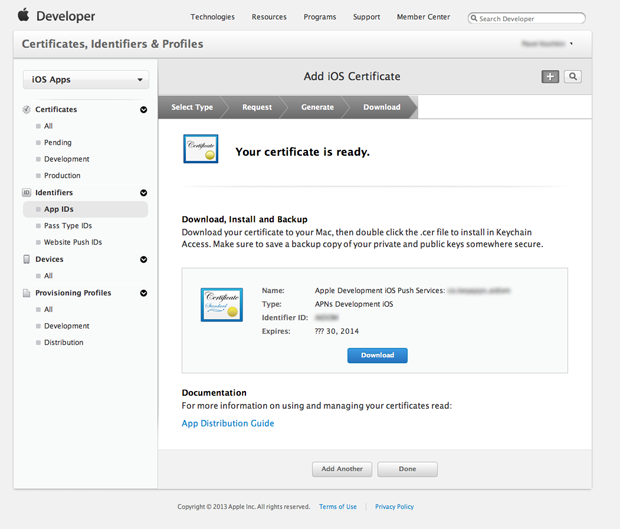The width and height of the screenshot is (620, 529).
Task: Select the Select Type step
Action: [x=192, y=107]
